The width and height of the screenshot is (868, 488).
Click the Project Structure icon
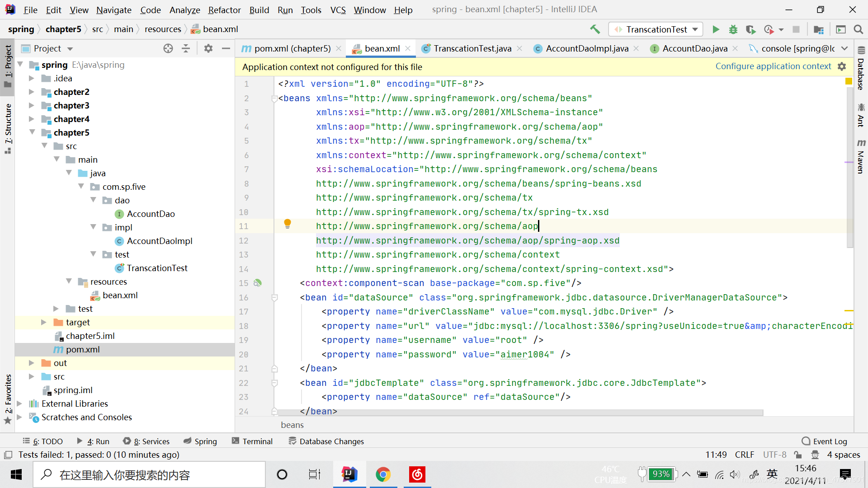coord(818,29)
